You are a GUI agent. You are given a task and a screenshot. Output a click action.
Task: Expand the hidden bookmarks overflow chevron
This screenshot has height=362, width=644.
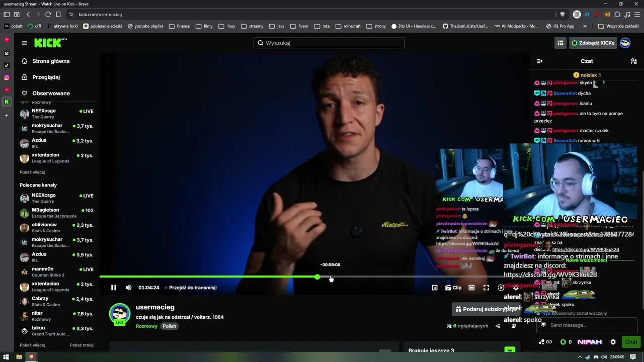coord(585,26)
